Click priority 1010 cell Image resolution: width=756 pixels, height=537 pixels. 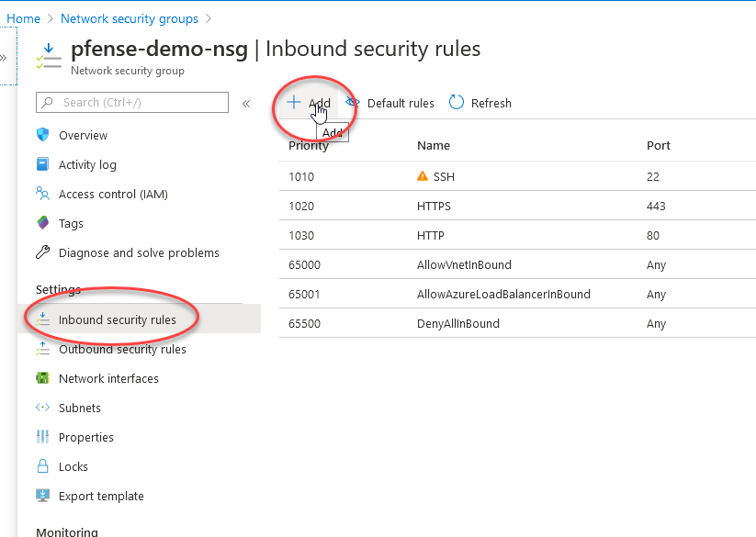tap(301, 177)
